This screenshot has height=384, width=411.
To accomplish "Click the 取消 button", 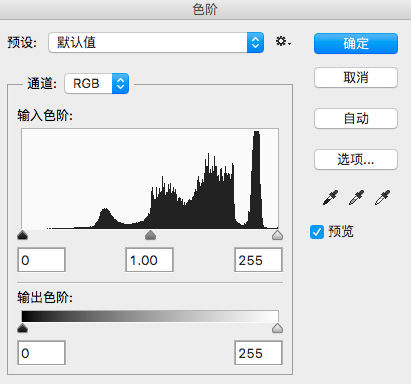I will pyautogui.click(x=356, y=78).
